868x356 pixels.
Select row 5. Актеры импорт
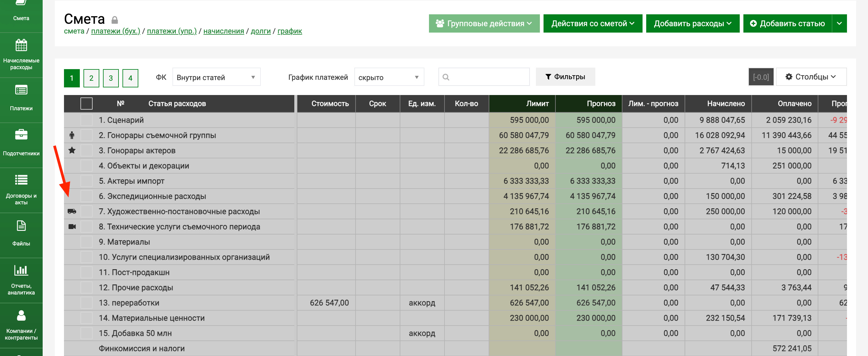pyautogui.click(x=87, y=181)
